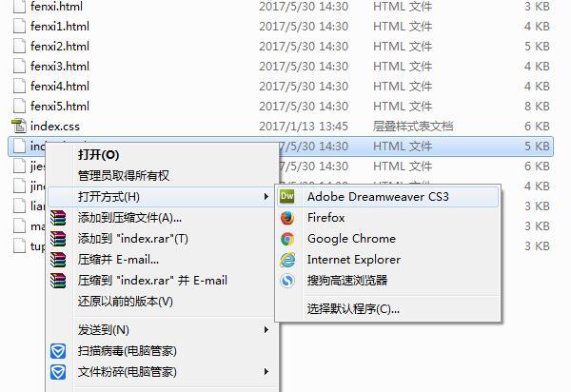
Task: Expand the 打开方式(H) submenu arrow
Action: [x=266, y=197]
